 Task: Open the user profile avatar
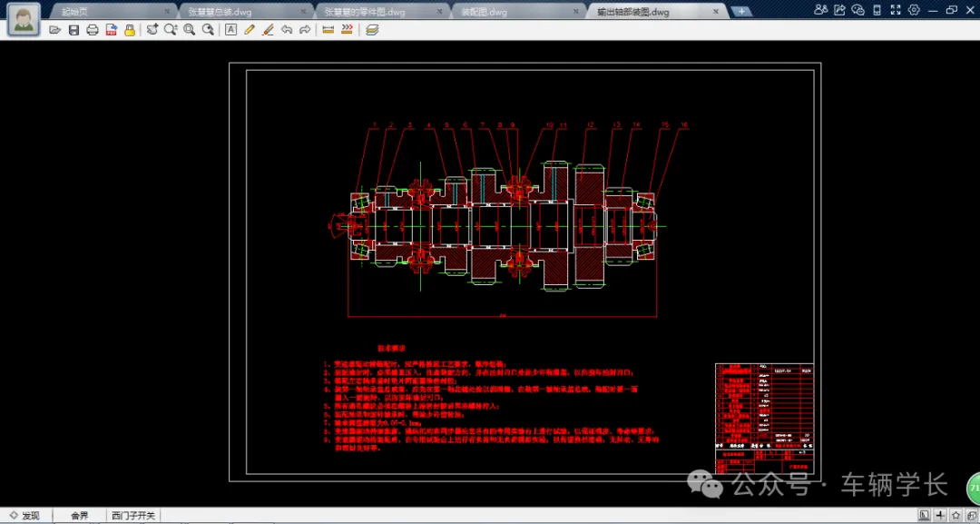point(24,19)
